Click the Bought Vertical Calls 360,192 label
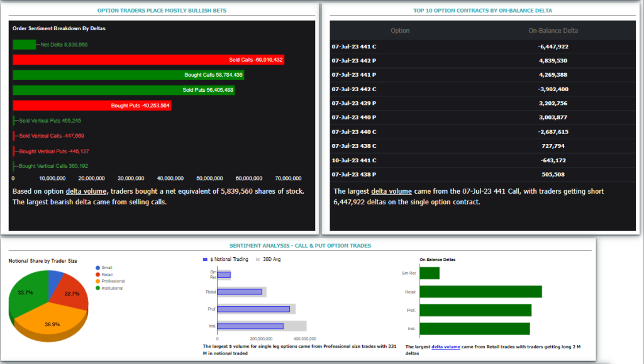This screenshot has width=644, height=364. click(53, 166)
